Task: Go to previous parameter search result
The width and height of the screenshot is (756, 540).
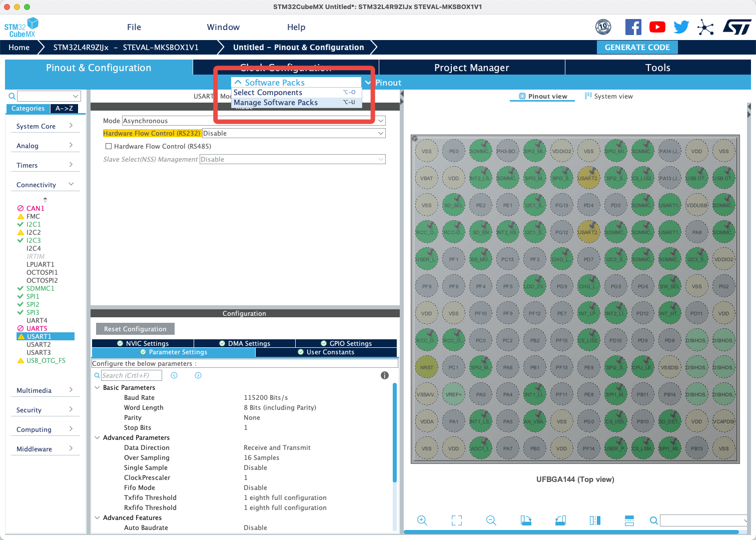Action: click(174, 375)
